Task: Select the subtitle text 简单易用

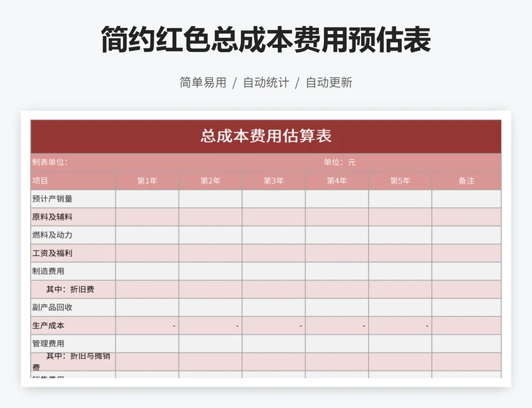Action: pos(203,83)
